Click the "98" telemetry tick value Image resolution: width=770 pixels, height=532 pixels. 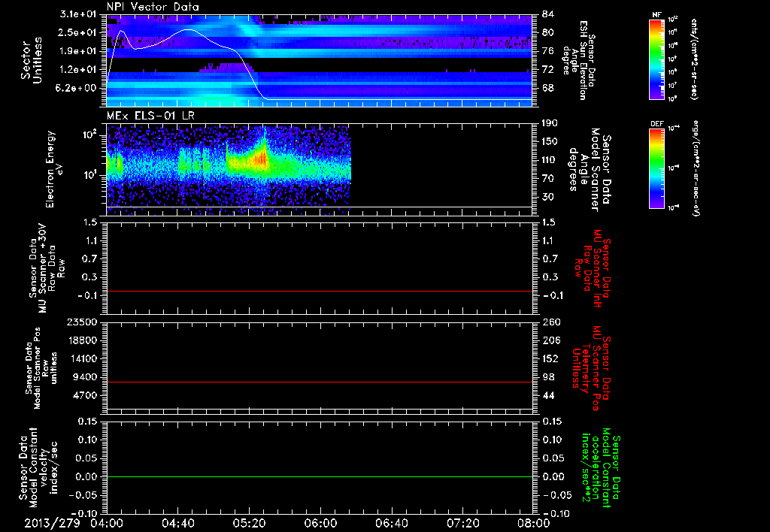[547, 377]
